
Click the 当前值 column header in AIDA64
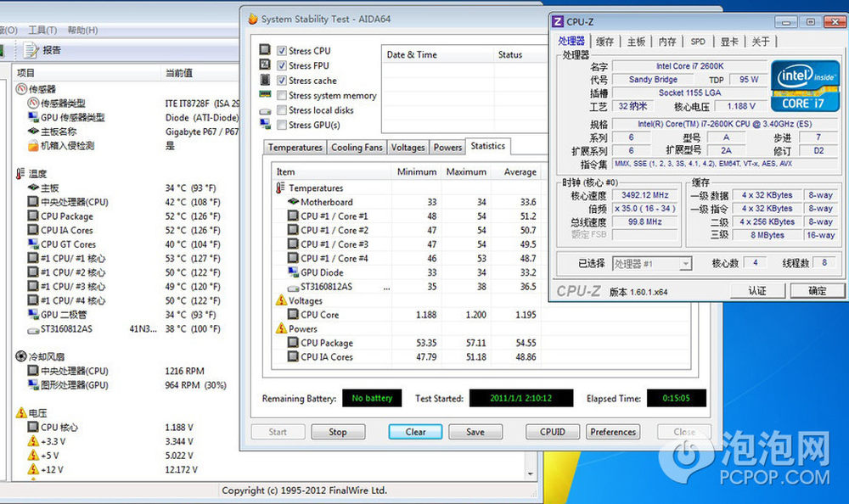200,73
